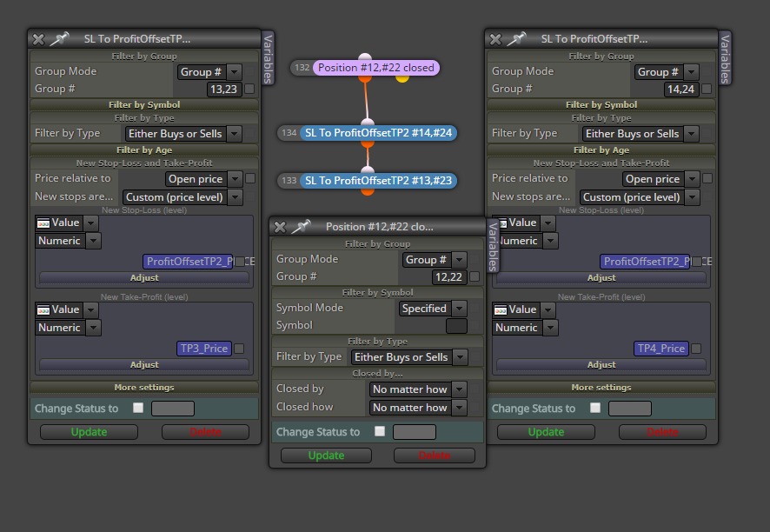Click Delete button in left panel
This screenshot has height=532, width=770.
[205, 432]
